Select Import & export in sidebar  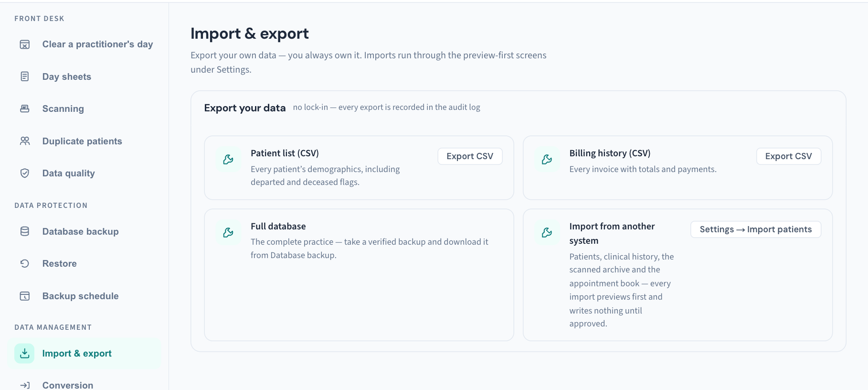pos(85,353)
